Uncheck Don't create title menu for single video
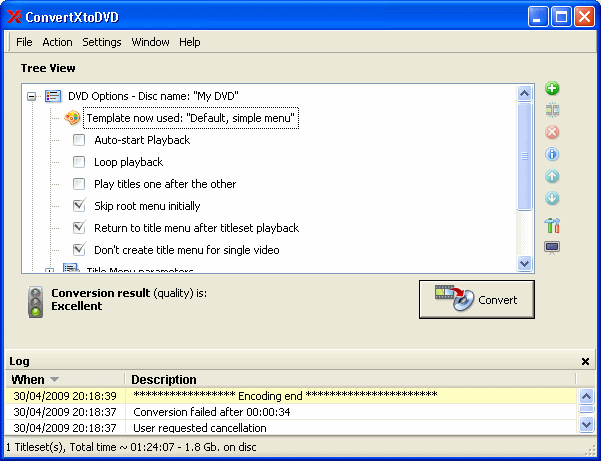This screenshot has height=461, width=601. (79, 250)
